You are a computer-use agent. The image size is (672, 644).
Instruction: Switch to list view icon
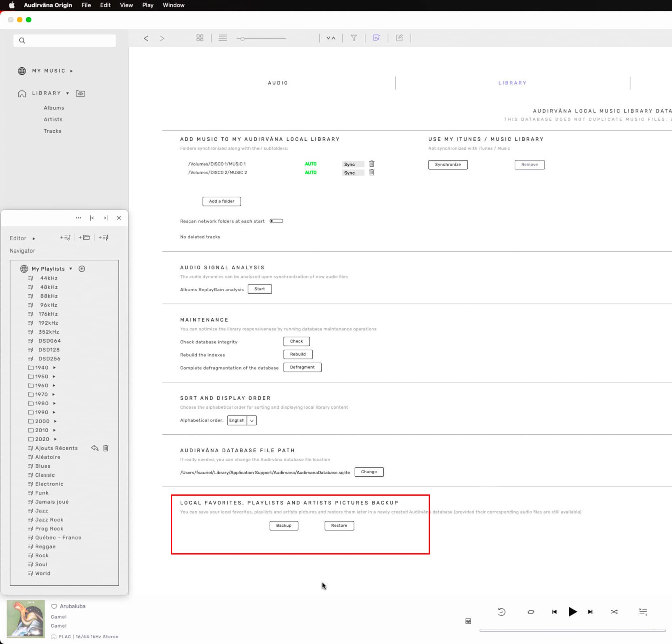[x=223, y=38]
